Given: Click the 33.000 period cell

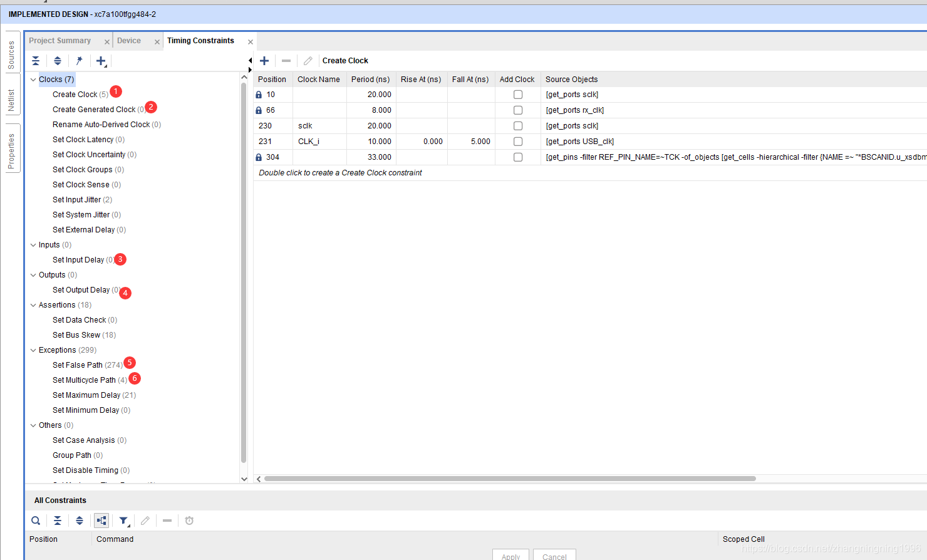Looking at the screenshot, I should pyautogui.click(x=371, y=157).
